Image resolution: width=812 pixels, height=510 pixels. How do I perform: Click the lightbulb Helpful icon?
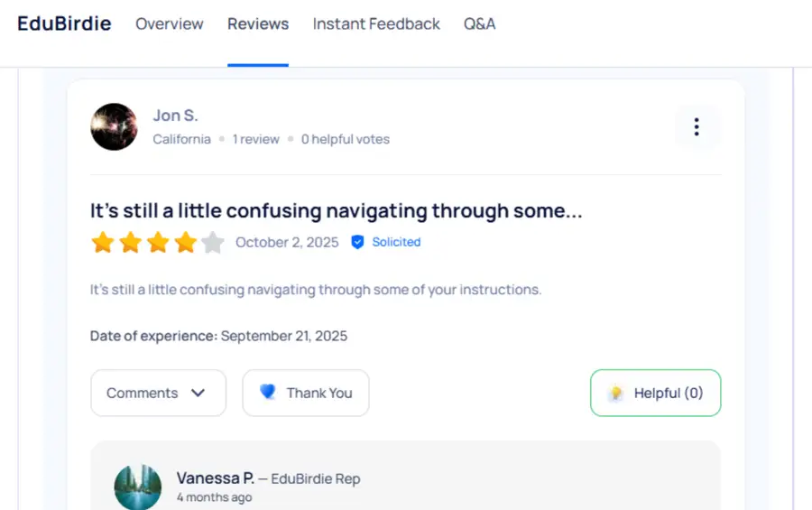616,393
